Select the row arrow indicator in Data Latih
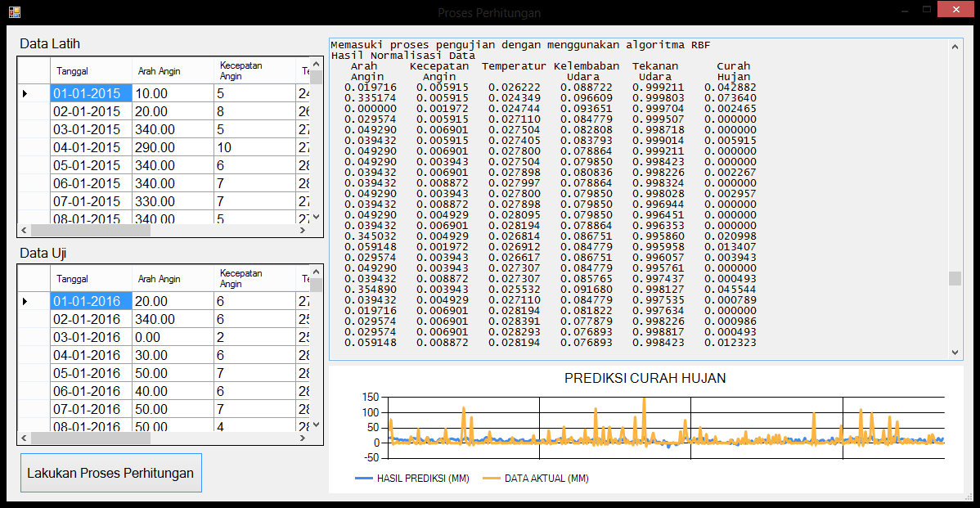Image resolution: width=980 pixels, height=508 pixels. coord(25,93)
